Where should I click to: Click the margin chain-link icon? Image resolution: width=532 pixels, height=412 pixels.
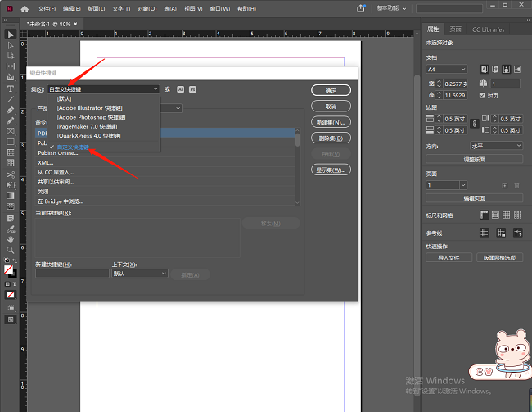pos(475,125)
